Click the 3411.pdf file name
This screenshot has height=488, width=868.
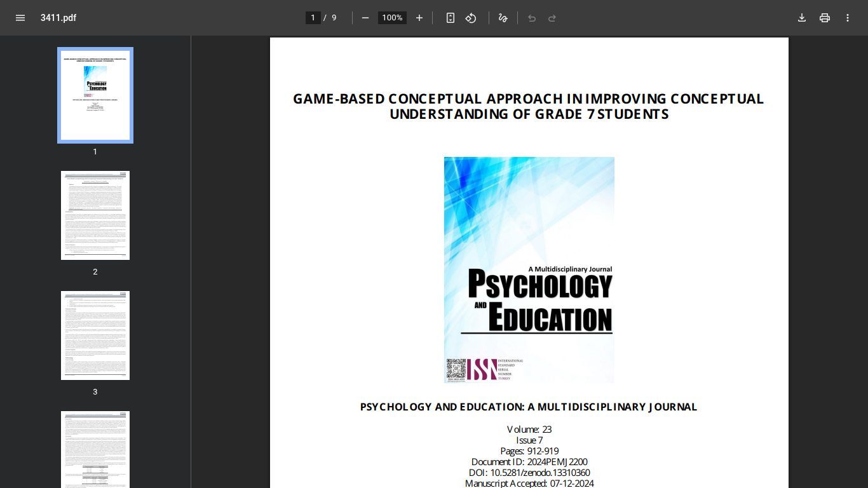(x=58, y=18)
